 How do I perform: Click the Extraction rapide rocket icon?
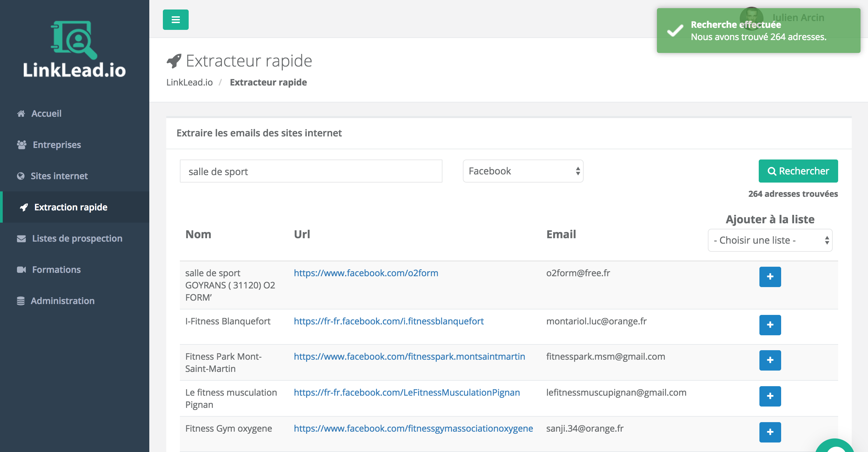(24, 207)
